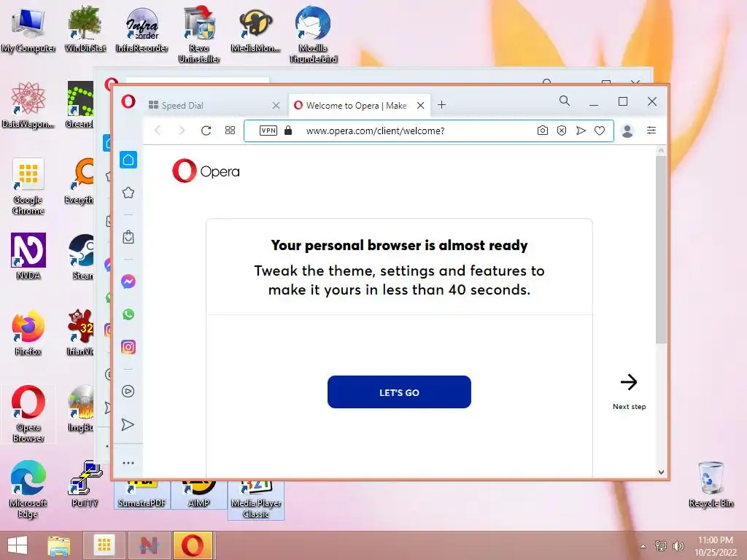Open sidebar setup three-dots menu
The width and height of the screenshot is (747, 560).
coord(128,463)
